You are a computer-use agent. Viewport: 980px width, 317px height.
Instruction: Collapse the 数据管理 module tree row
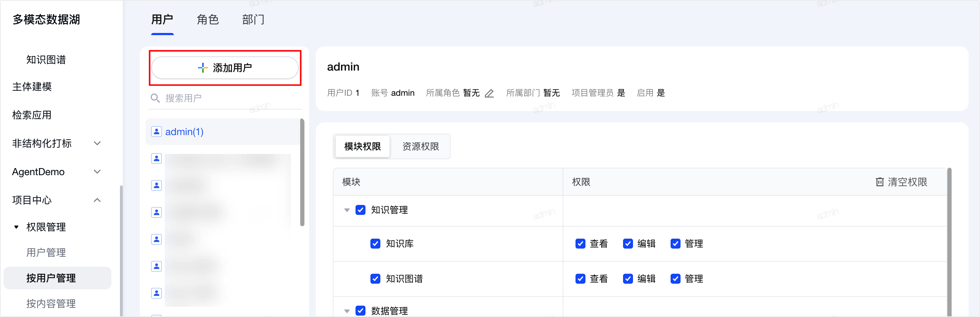347,311
